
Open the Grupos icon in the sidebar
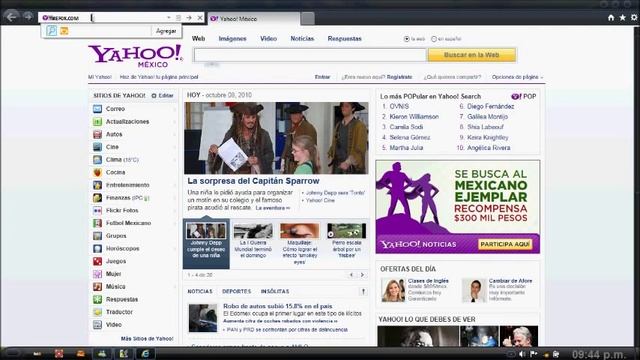(x=97, y=236)
